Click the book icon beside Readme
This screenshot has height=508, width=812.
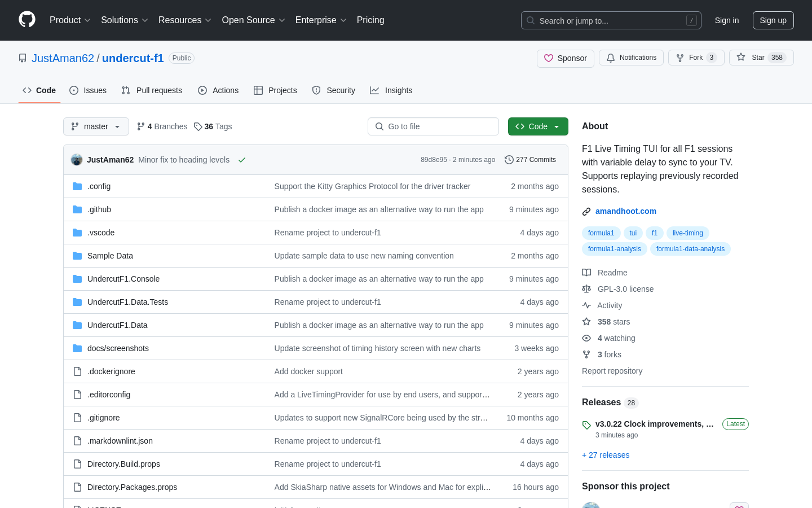tap(586, 273)
